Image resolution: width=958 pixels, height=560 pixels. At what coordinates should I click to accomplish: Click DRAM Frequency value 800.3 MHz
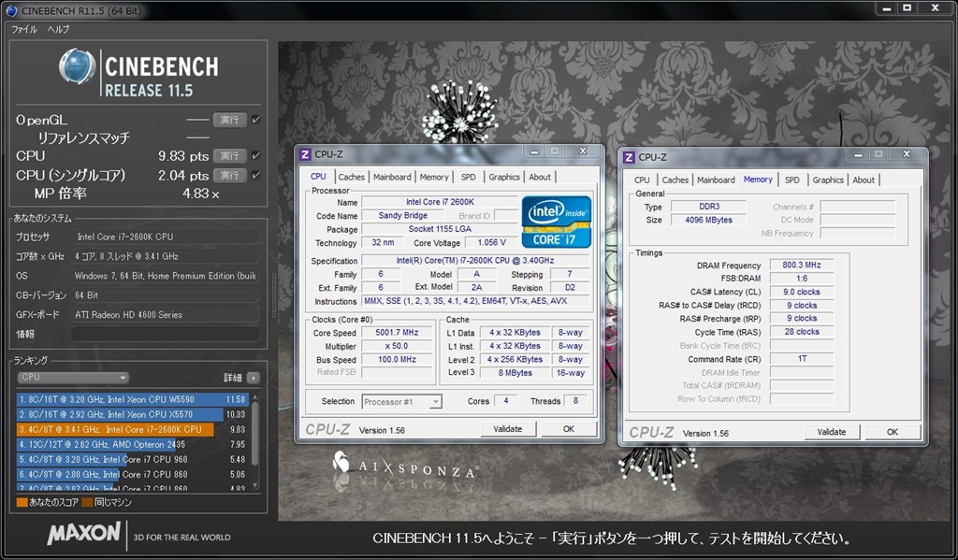coord(802,265)
